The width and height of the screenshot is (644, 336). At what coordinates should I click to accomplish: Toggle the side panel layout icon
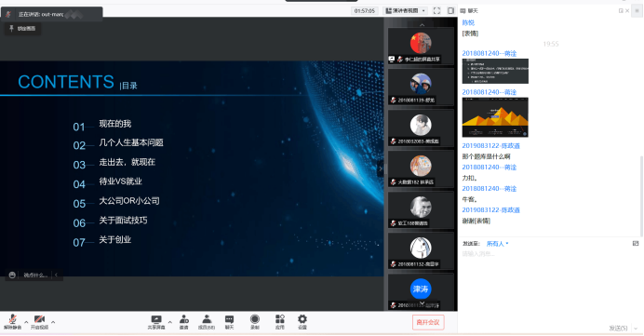[450, 10]
